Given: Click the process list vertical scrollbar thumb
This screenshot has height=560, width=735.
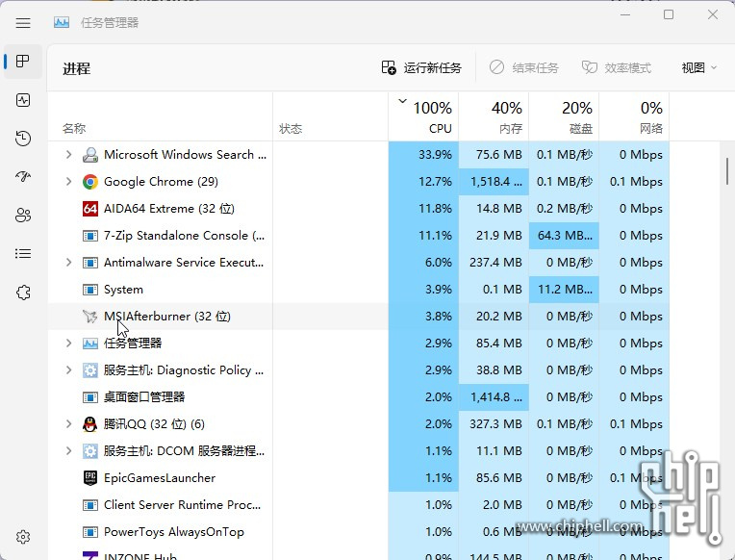Looking at the screenshot, I should click(x=727, y=171).
